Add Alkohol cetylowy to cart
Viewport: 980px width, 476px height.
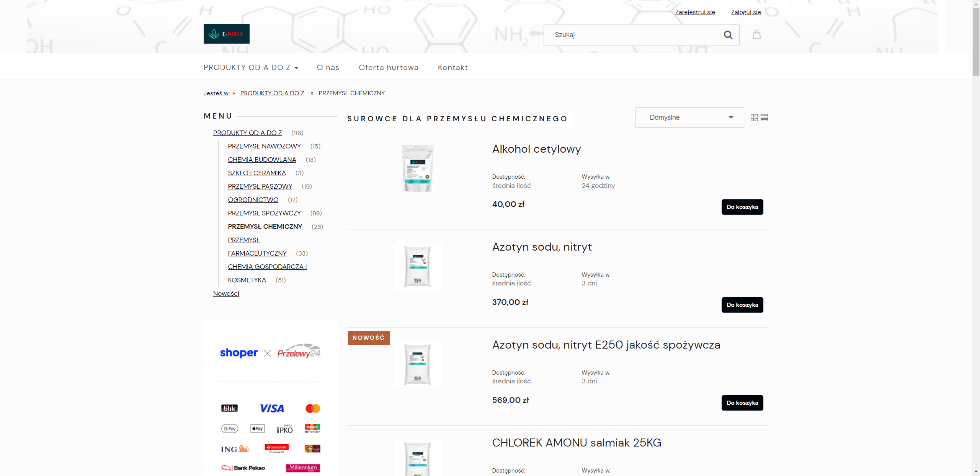(742, 207)
